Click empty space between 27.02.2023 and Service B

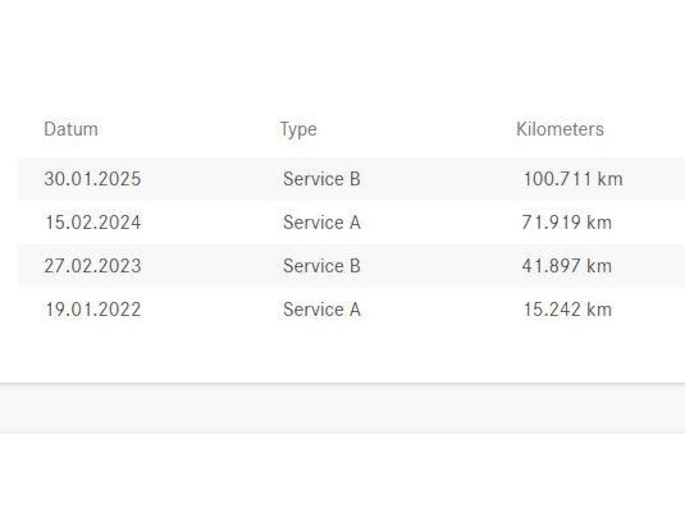[212, 266]
